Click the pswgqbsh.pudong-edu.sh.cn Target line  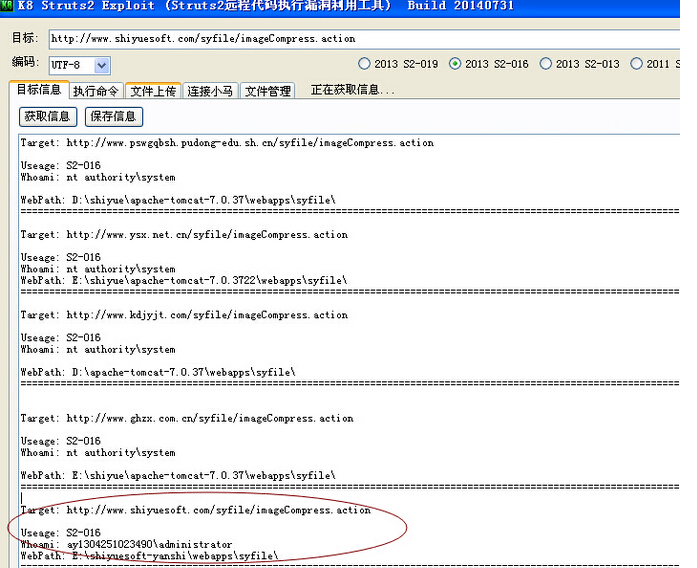click(227, 143)
